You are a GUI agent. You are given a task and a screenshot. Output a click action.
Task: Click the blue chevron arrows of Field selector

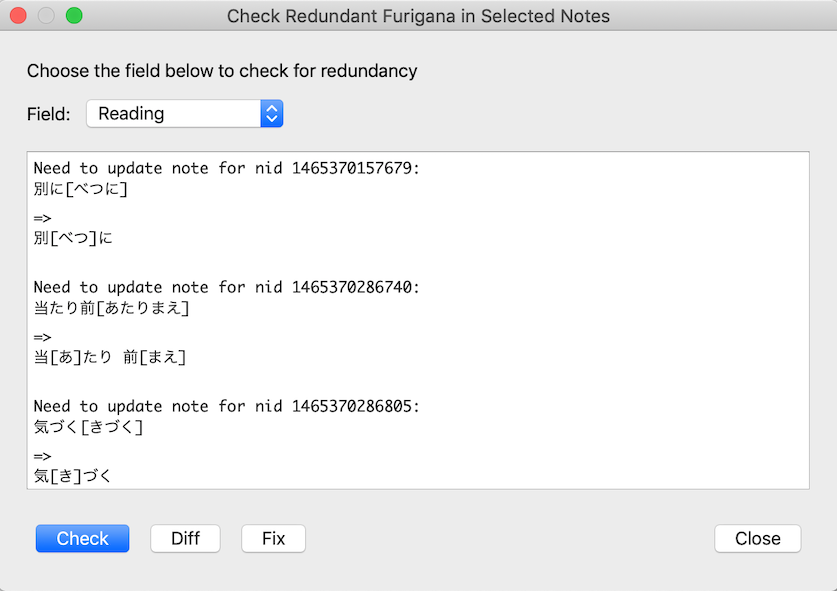coord(272,114)
